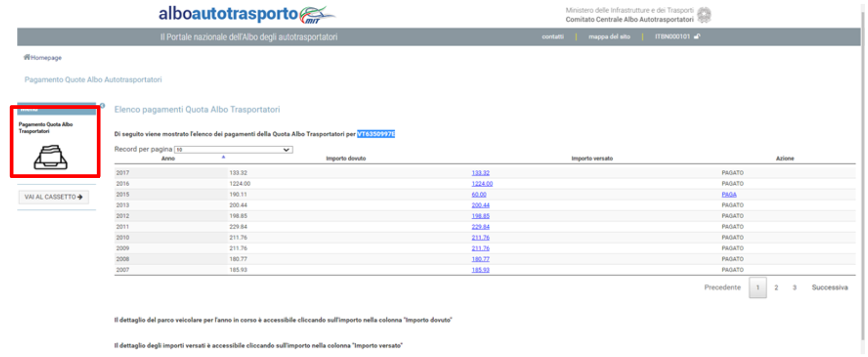
Task: Open the 60.00 paid amount link
Action: click(x=479, y=195)
